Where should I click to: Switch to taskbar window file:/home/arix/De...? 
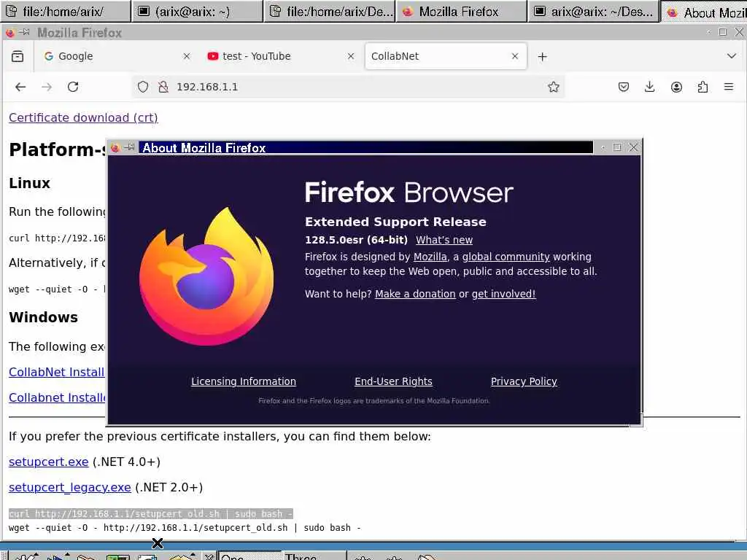[330, 12]
